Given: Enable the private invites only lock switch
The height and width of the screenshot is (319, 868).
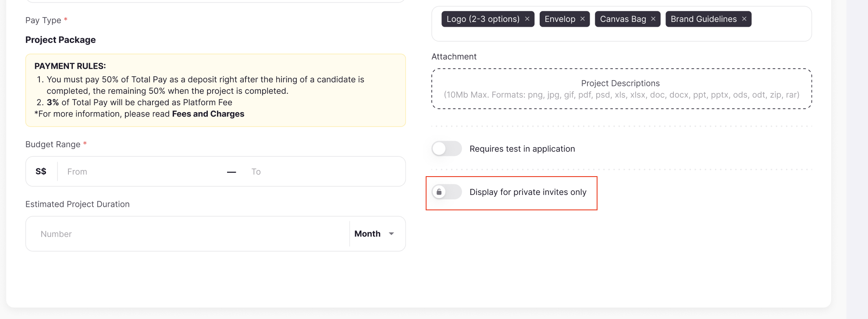Looking at the screenshot, I should coord(446,192).
